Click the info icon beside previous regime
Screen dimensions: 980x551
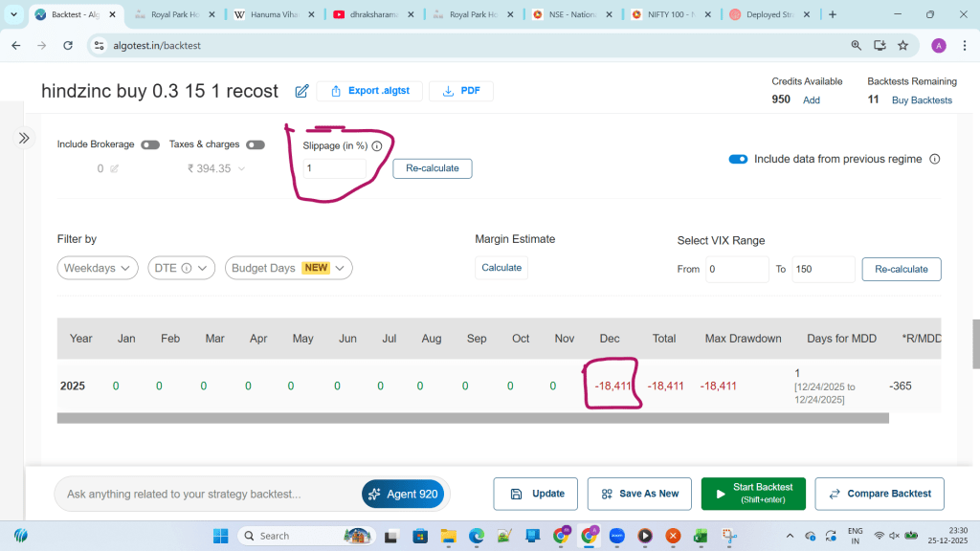click(x=935, y=160)
